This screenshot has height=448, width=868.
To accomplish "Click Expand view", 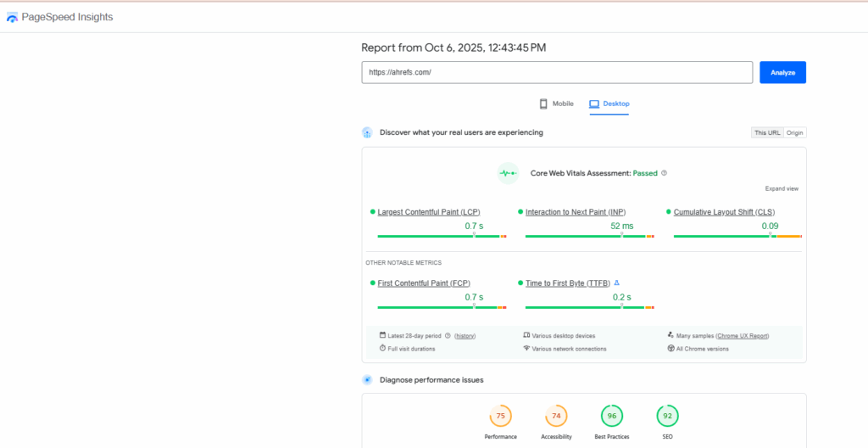I will 782,188.
